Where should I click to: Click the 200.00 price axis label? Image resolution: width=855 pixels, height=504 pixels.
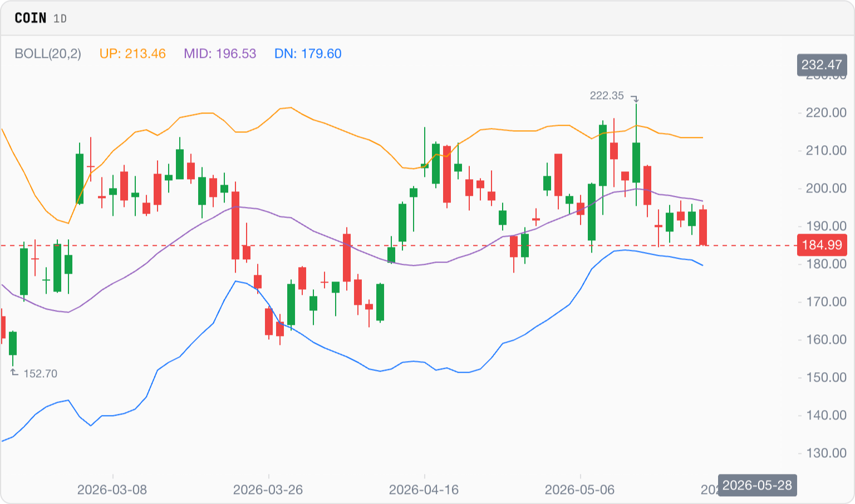[x=826, y=189]
